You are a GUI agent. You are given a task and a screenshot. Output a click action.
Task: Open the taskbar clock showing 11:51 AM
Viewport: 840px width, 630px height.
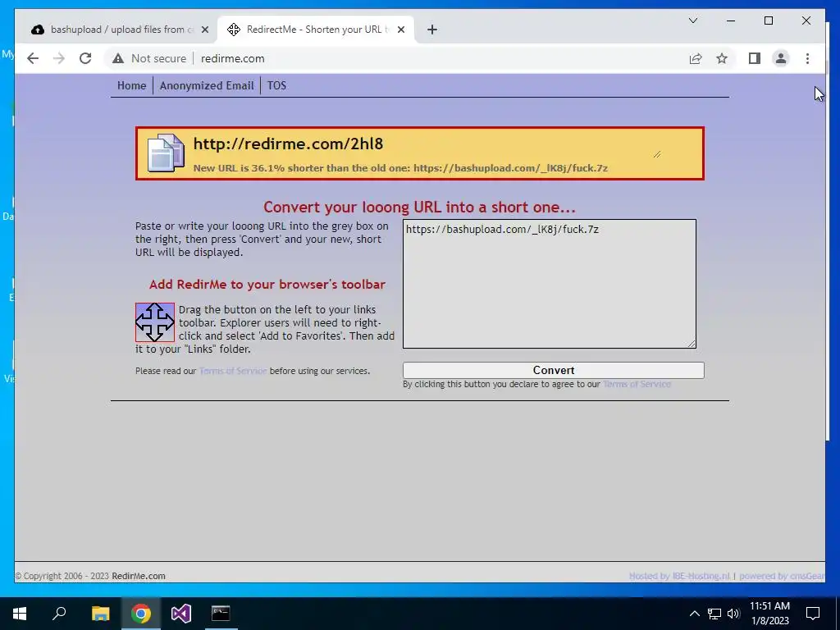[769, 614]
